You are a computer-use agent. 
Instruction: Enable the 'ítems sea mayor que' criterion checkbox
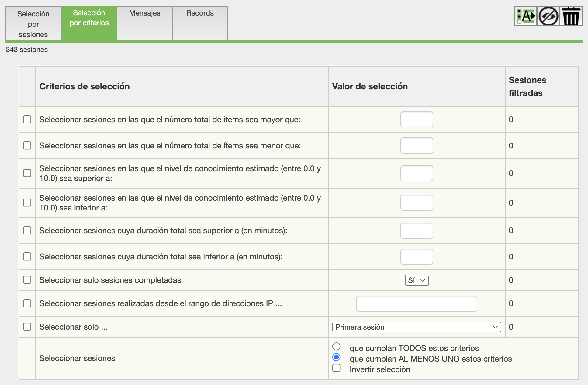tap(27, 119)
